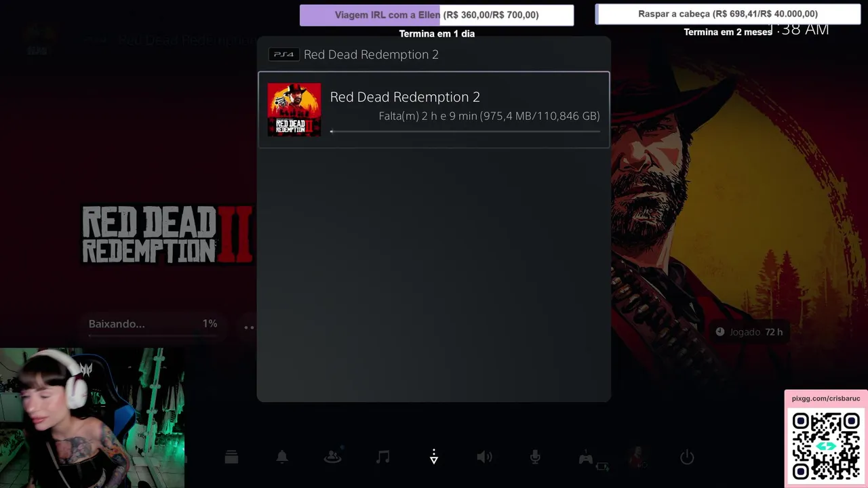Image resolution: width=868 pixels, height=488 pixels.
Task: Click the 1% download percentage
Action: click(x=210, y=324)
